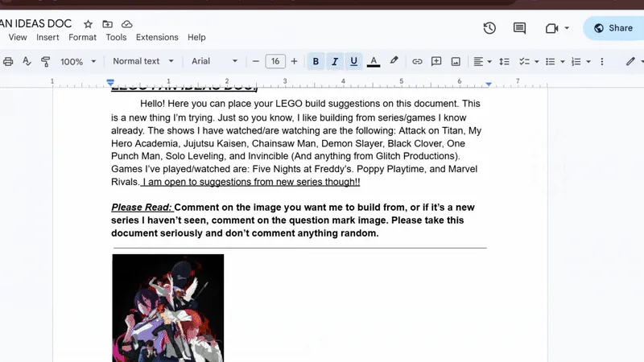This screenshot has height=362, width=644.
Task: Select the paint format roller
Action: tap(46, 62)
